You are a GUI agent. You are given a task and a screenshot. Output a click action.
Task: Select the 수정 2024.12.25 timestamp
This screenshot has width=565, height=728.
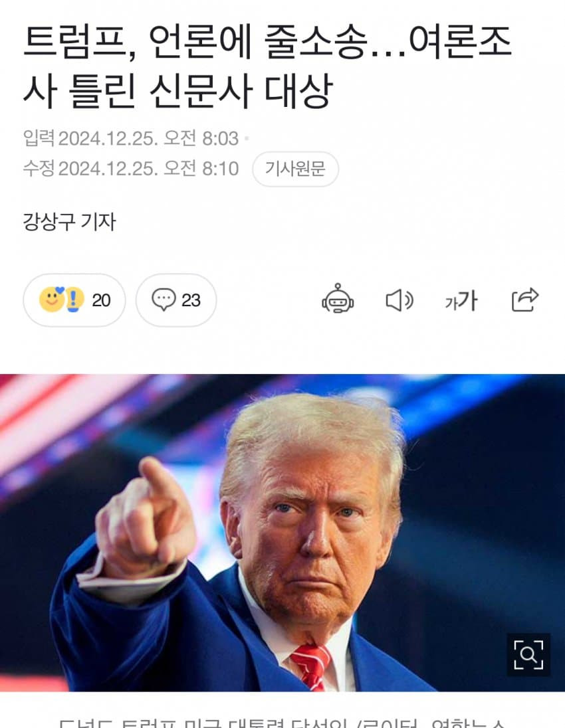[x=131, y=169]
